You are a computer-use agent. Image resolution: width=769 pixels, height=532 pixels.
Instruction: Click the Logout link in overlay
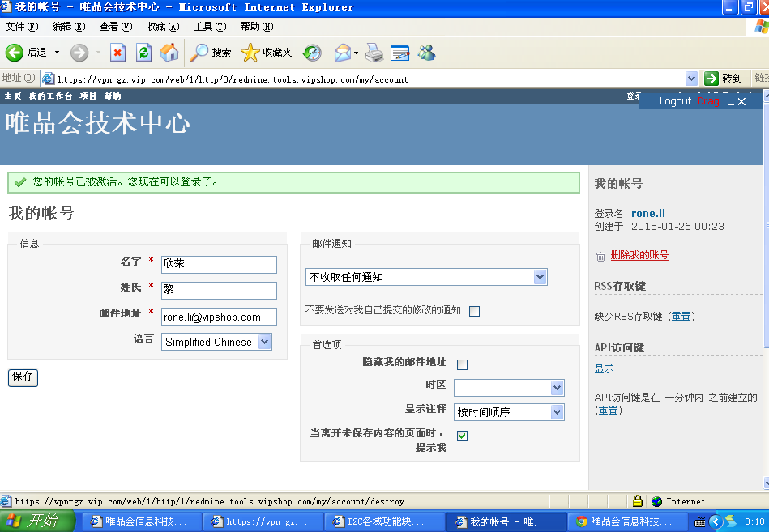(x=675, y=101)
